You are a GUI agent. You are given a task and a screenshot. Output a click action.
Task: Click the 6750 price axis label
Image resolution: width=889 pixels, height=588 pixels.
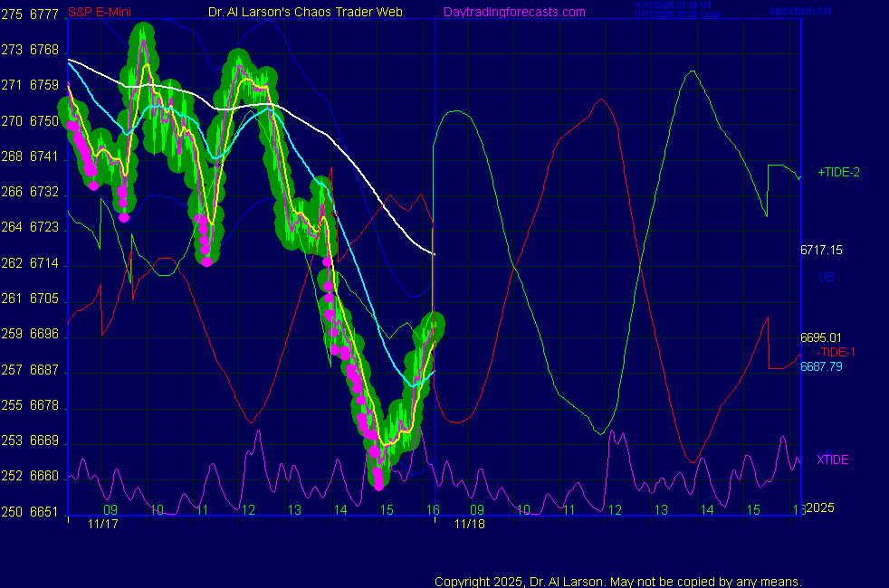[x=43, y=121]
